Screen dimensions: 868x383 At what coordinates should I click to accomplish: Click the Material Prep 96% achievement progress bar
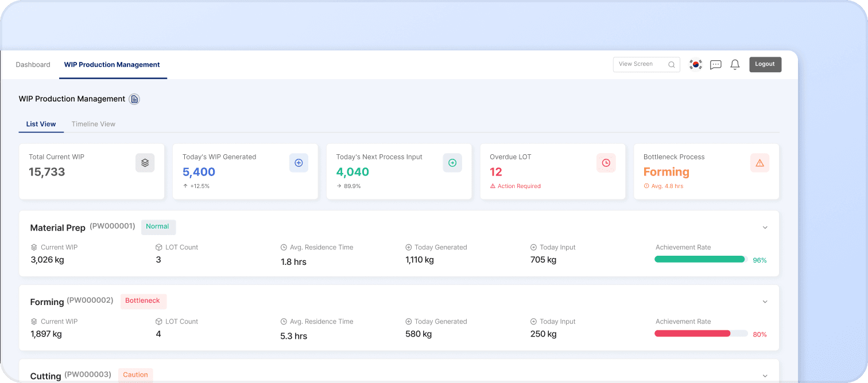pyautogui.click(x=701, y=259)
